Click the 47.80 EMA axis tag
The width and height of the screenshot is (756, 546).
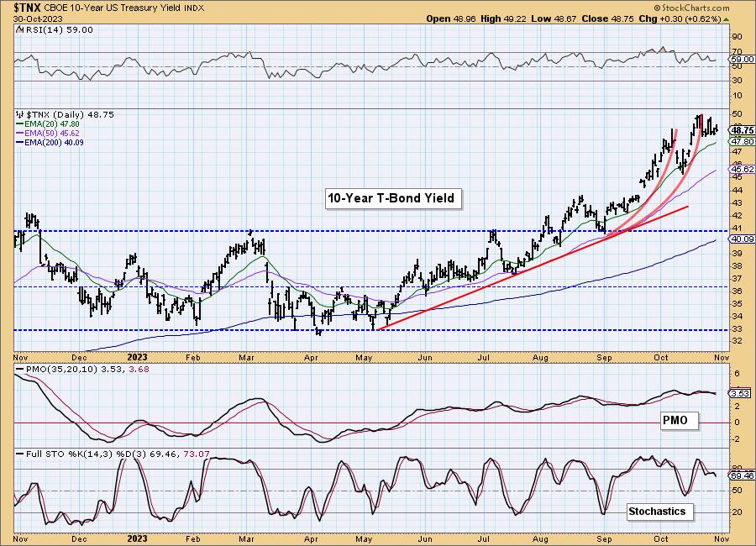(743, 141)
